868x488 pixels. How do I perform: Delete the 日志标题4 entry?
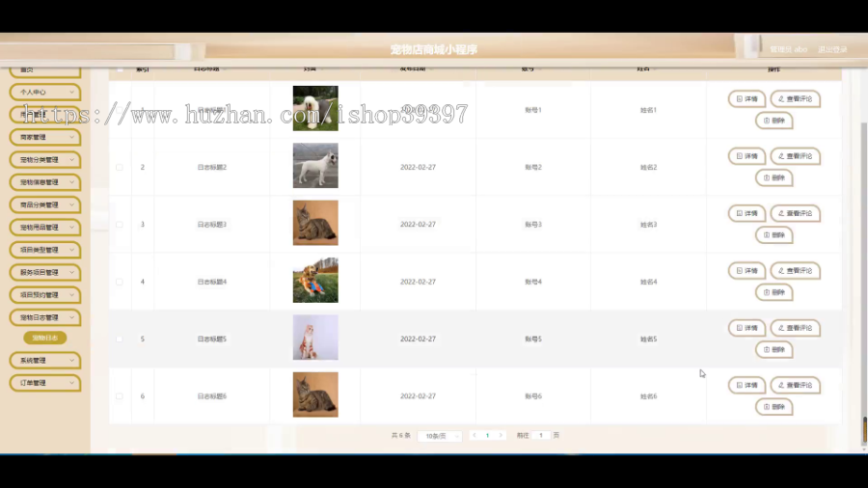click(x=773, y=292)
